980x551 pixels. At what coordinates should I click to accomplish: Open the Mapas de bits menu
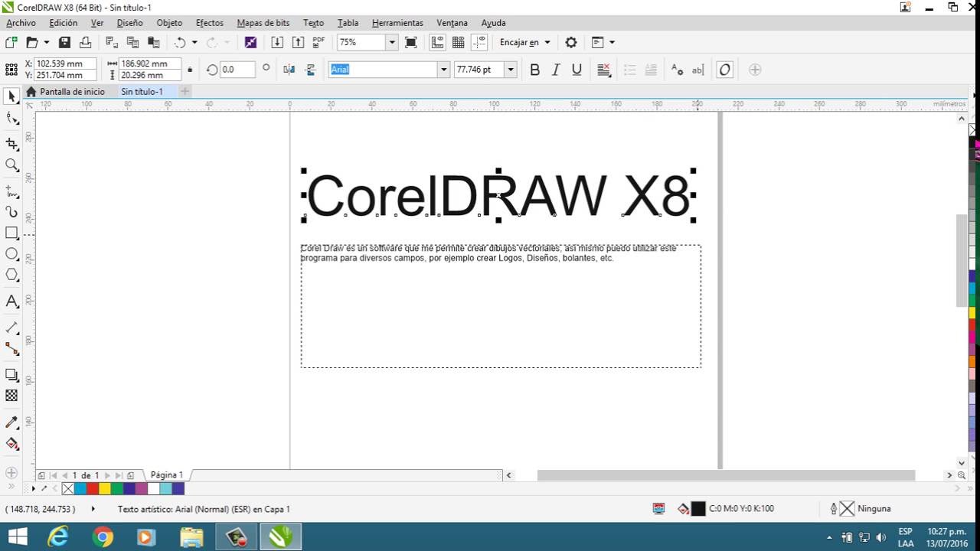pos(263,23)
